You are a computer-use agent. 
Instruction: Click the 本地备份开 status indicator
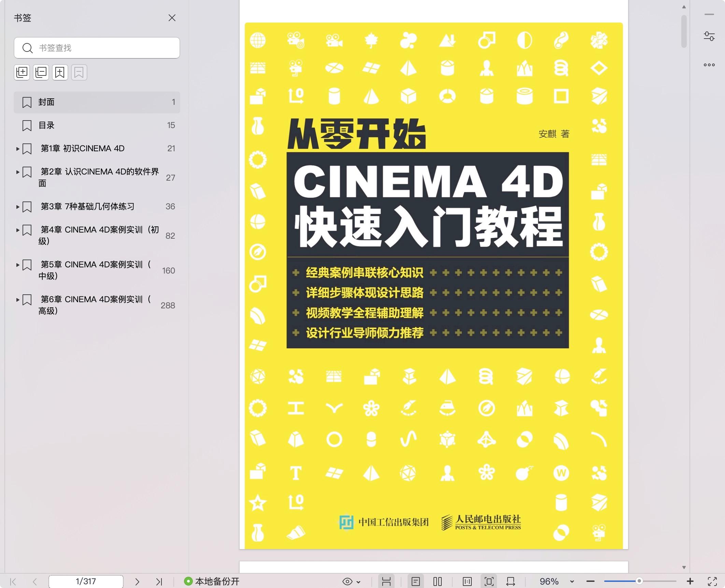[x=212, y=582]
